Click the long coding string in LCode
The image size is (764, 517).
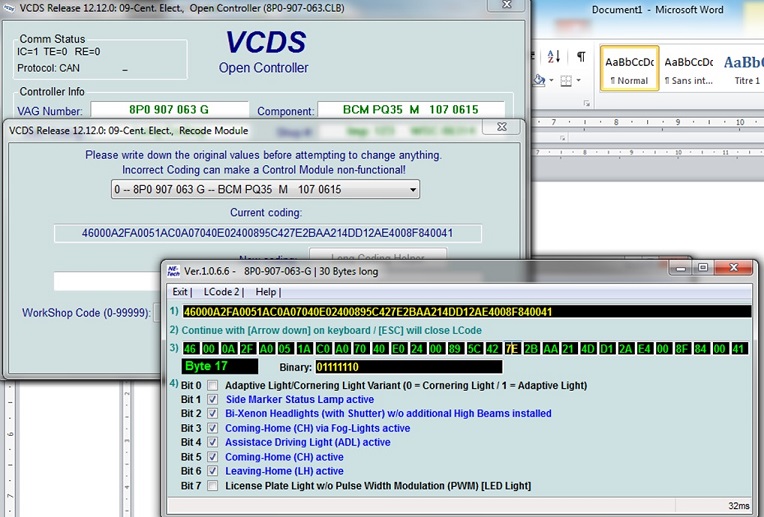[x=466, y=312]
